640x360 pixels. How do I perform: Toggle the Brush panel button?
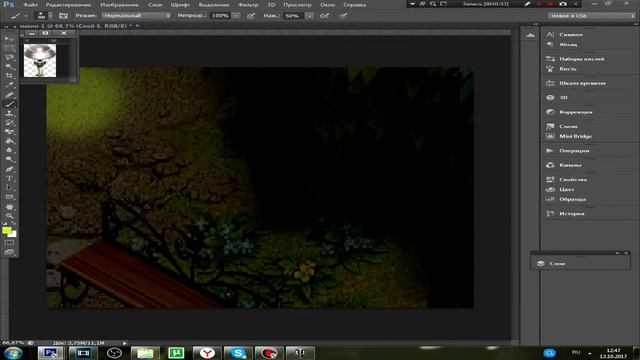point(63,16)
